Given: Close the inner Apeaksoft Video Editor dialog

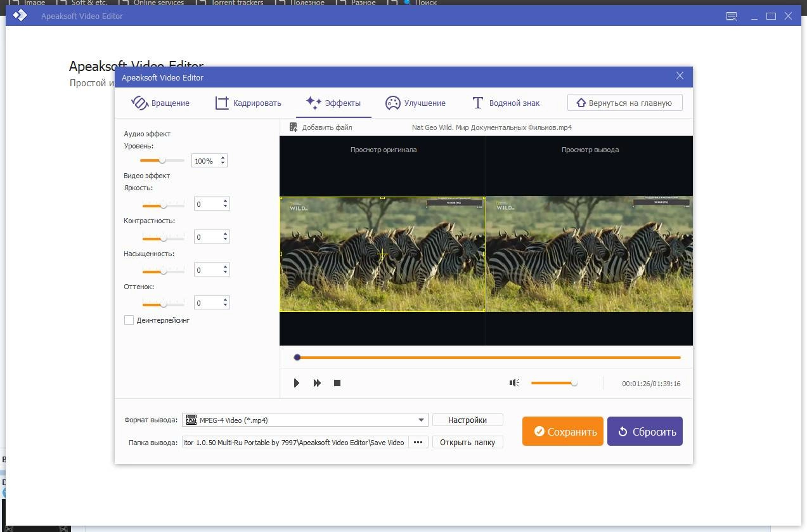Looking at the screenshot, I should pos(680,75).
